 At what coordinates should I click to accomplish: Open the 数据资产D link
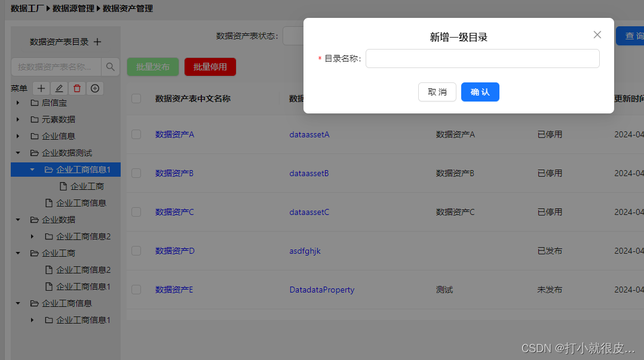click(x=175, y=251)
